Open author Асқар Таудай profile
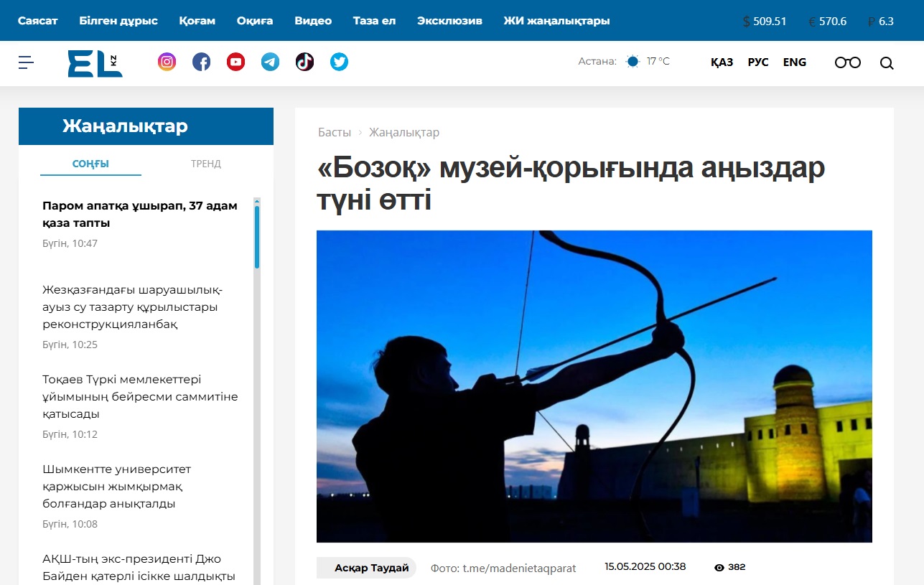This screenshot has width=924, height=585. [366, 568]
